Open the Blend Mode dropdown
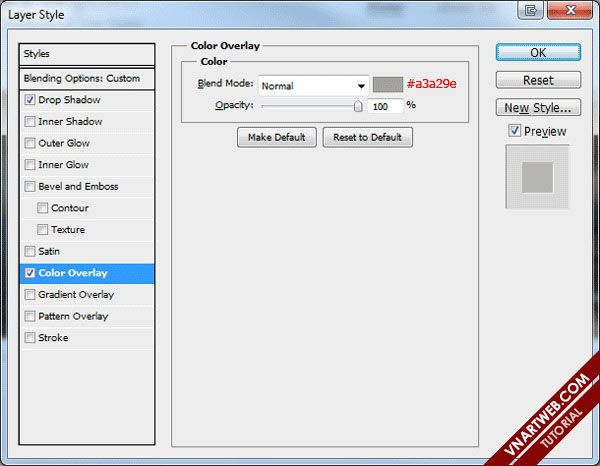The image size is (600, 466). (x=313, y=86)
